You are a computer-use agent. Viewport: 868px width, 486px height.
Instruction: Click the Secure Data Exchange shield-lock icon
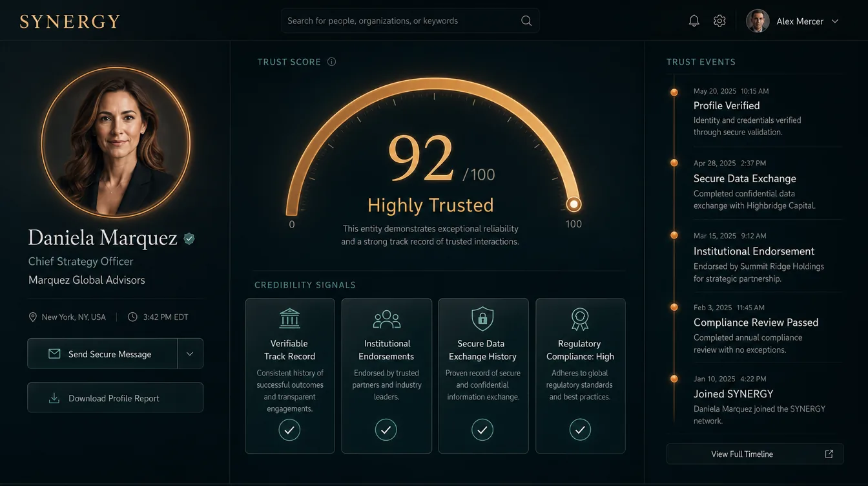click(x=482, y=319)
